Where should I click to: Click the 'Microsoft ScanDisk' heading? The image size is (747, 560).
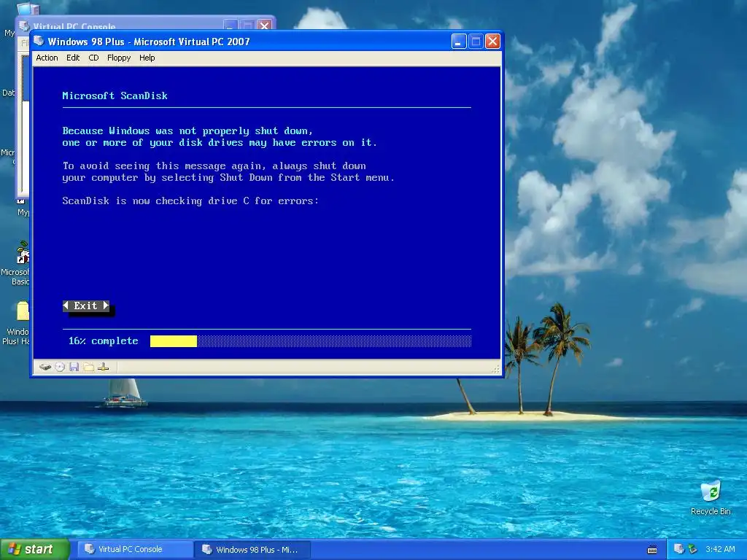pyautogui.click(x=115, y=96)
